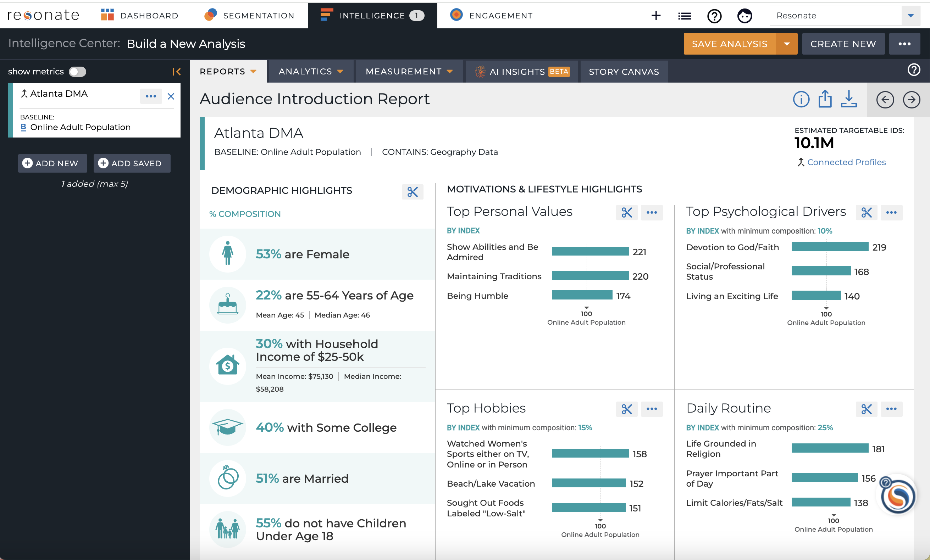Screen dimensions: 930x560
Task: Open Top Hobbies more options
Action: 652,409
